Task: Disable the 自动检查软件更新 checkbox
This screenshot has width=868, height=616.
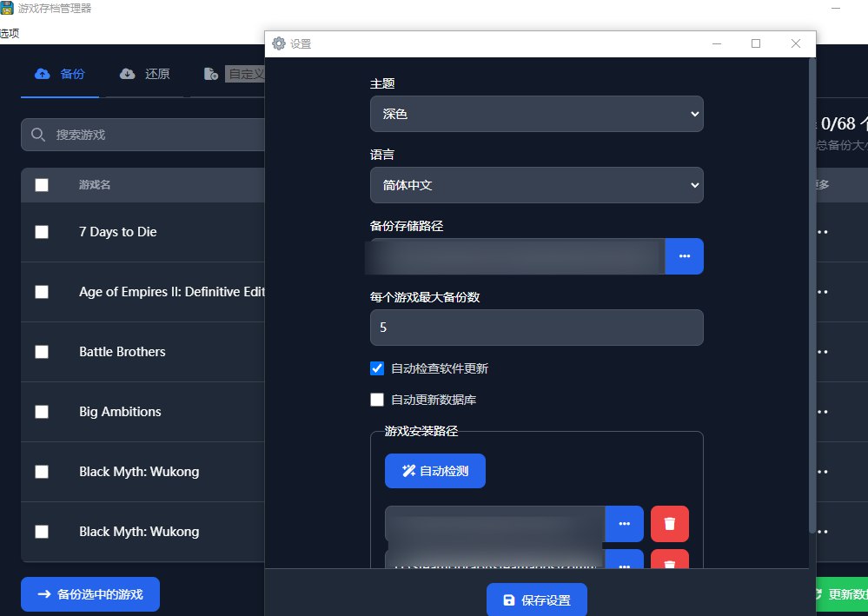Action: 377,368
